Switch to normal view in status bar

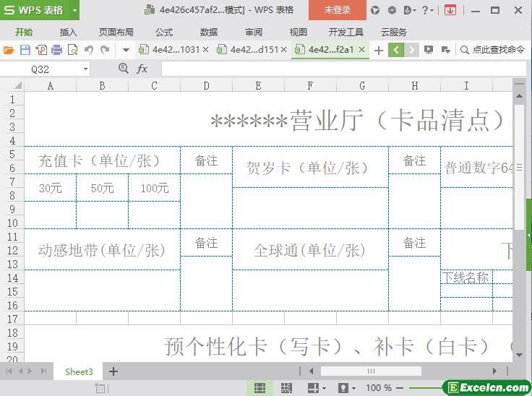pyautogui.click(x=260, y=387)
